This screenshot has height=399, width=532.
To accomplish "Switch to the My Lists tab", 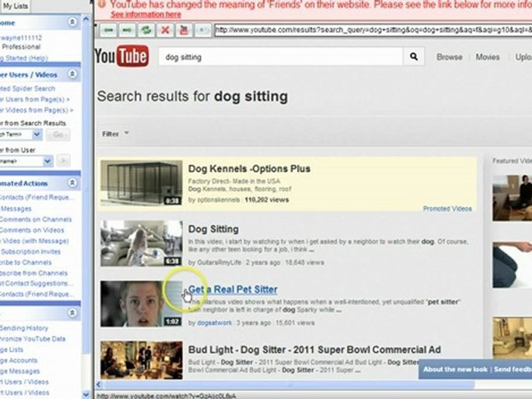I will tap(15, 6).
